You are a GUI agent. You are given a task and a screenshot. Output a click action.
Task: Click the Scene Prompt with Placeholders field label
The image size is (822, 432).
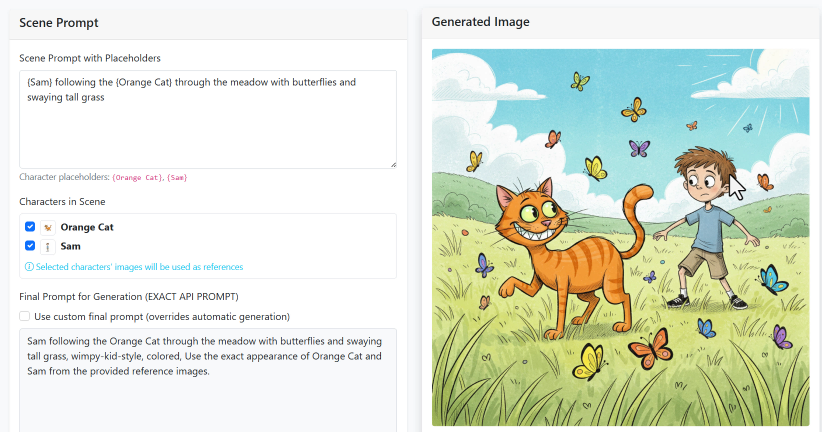tap(90, 58)
